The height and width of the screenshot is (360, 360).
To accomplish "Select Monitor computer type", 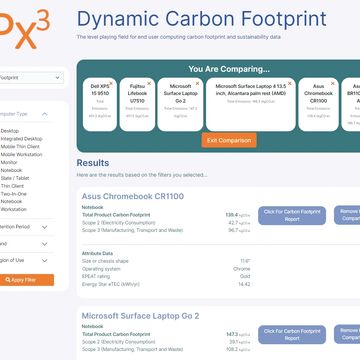I will tap(9, 162).
